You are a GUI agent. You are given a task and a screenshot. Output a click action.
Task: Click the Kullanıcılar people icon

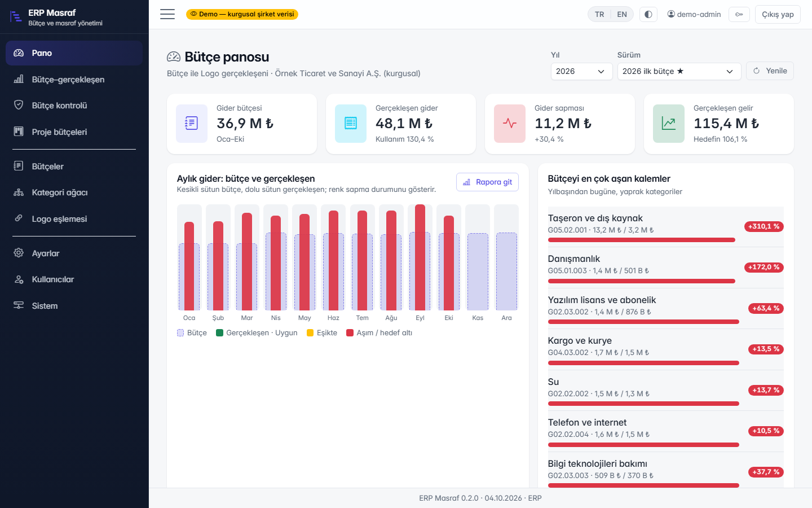click(19, 279)
